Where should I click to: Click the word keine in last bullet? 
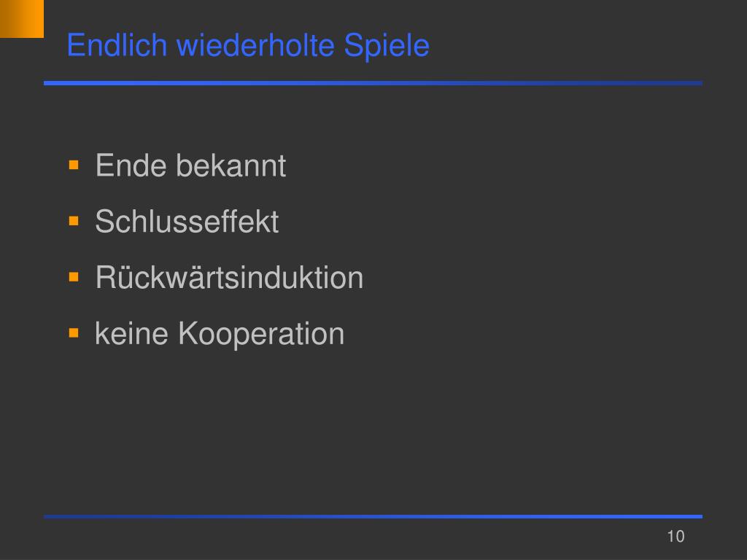(x=132, y=333)
